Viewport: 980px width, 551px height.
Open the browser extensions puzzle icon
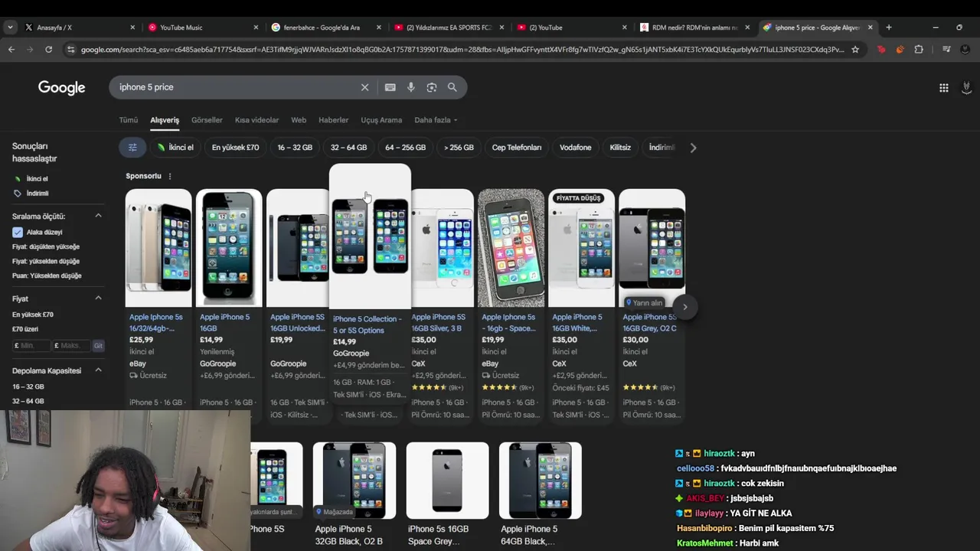click(x=919, y=50)
